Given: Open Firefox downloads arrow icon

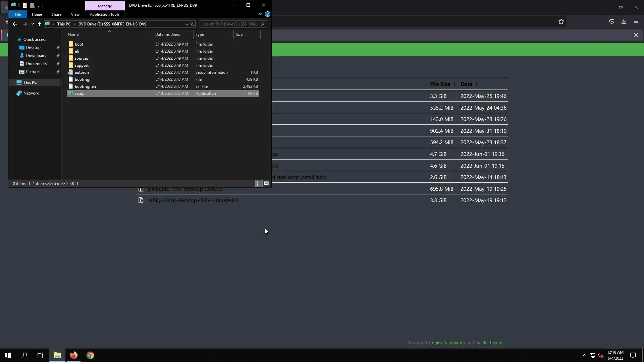Looking at the screenshot, I should 624,22.
